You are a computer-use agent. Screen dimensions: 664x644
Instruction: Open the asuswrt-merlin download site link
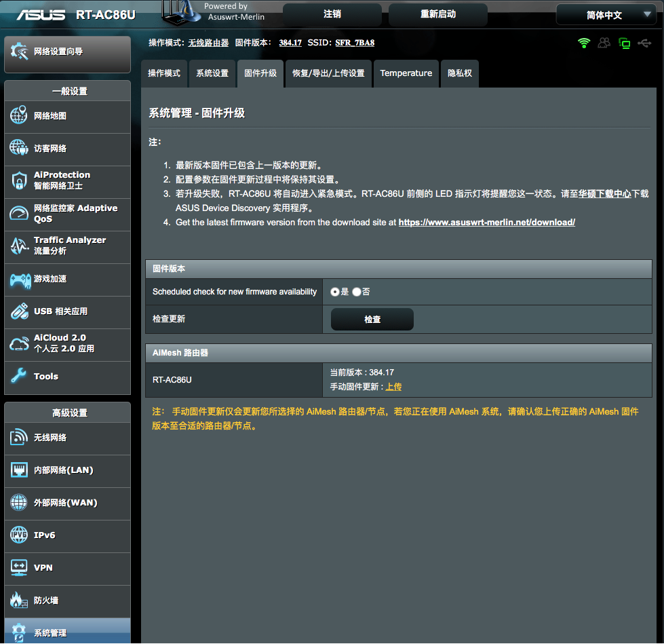(x=486, y=223)
